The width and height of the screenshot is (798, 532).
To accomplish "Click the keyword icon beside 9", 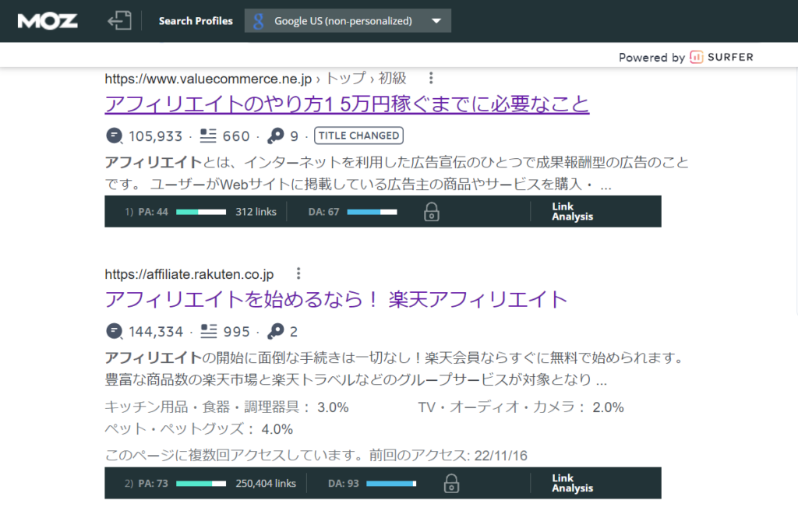I will (x=275, y=136).
